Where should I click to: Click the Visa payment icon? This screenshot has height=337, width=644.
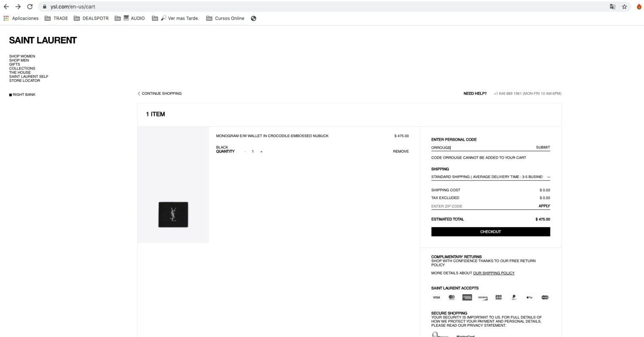[x=436, y=297]
